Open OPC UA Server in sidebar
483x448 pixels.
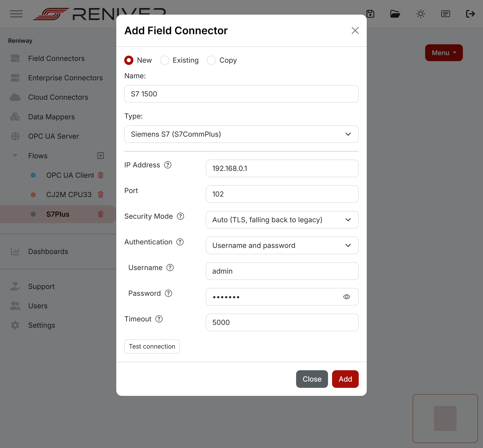point(54,136)
